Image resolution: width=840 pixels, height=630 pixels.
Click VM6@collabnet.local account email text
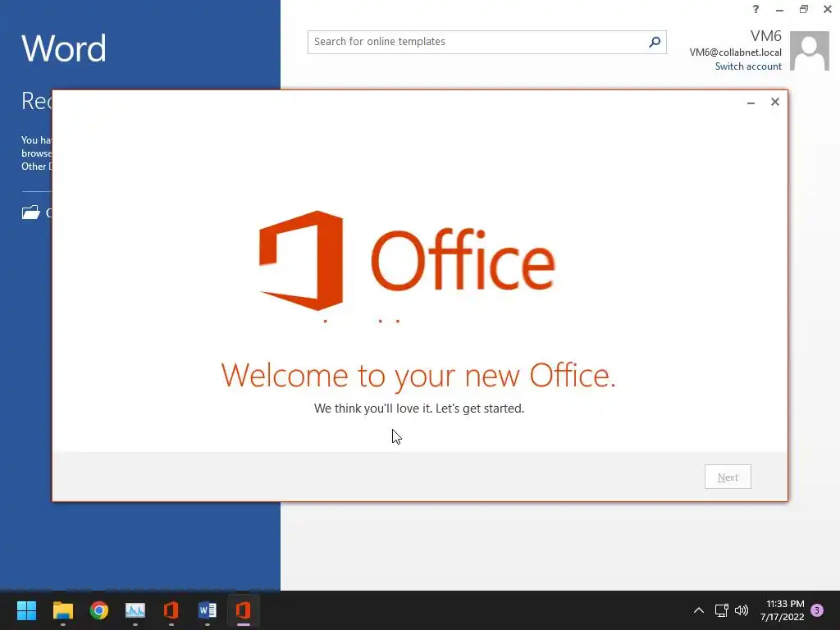[735, 52]
